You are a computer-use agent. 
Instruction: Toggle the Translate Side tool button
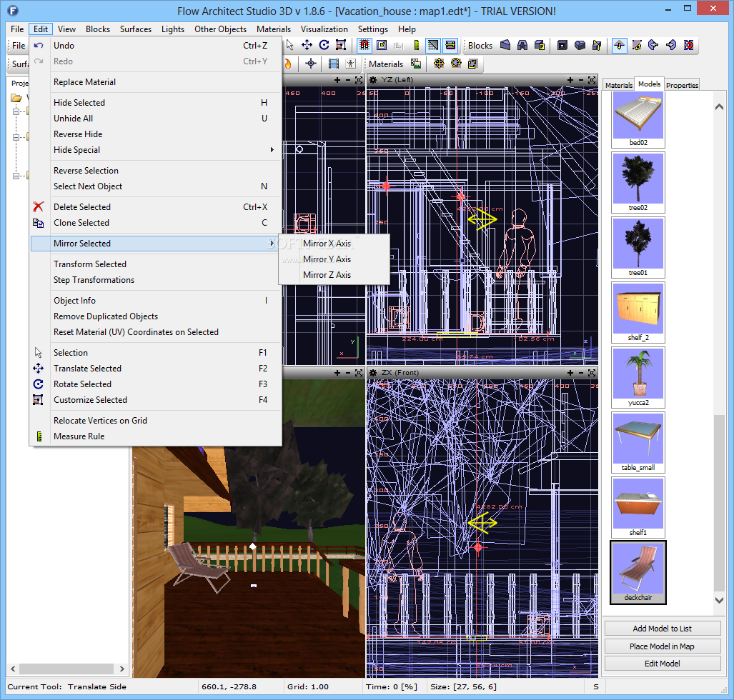click(x=620, y=45)
